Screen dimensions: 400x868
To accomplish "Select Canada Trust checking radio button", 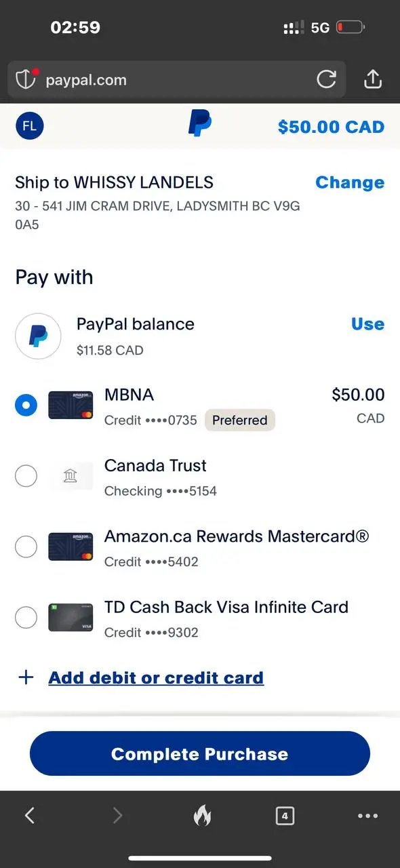I will [x=26, y=476].
